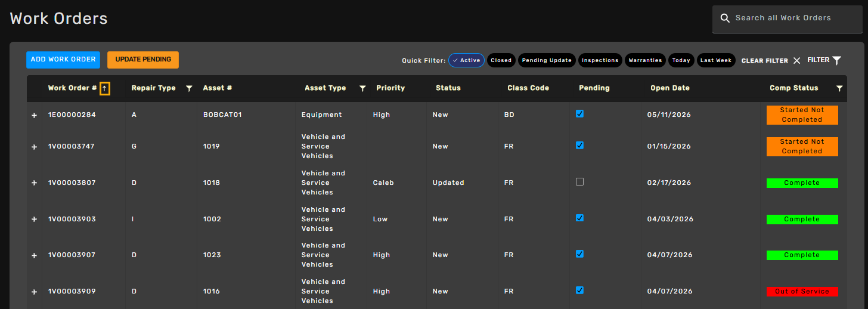Click asset number 1023
This screenshot has width=868, height=309.
tap(212, 255)
